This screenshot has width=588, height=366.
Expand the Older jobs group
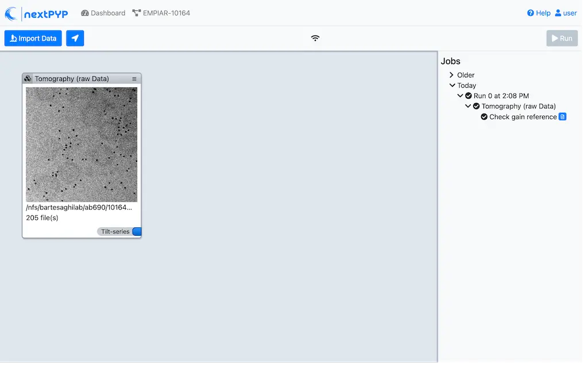452,75
